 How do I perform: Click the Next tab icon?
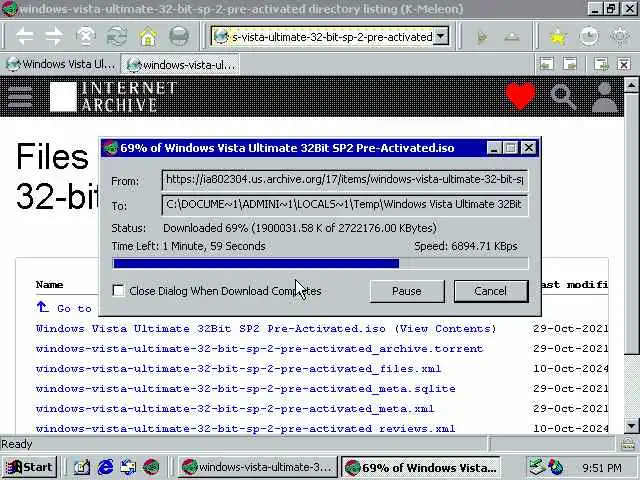click(570, 64)
